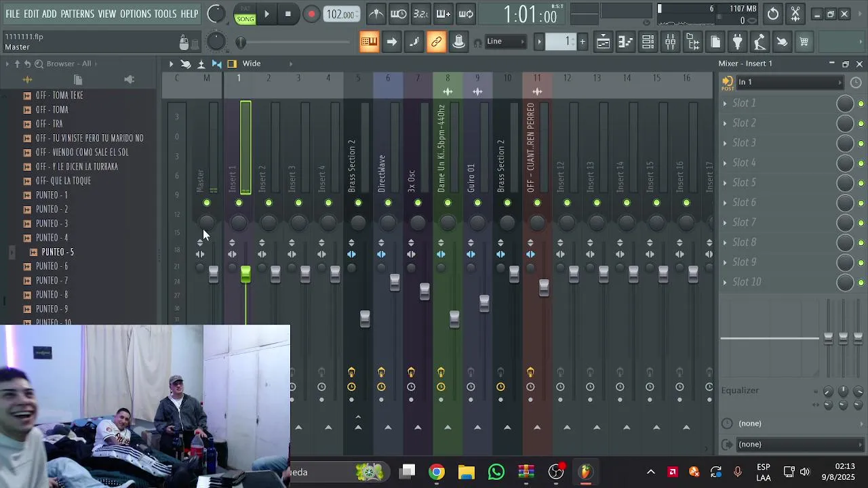Select PUNTEO - 5 in browser
Image resolution: width=868 pixels, height=488 pixels.
tap(58, 252)
